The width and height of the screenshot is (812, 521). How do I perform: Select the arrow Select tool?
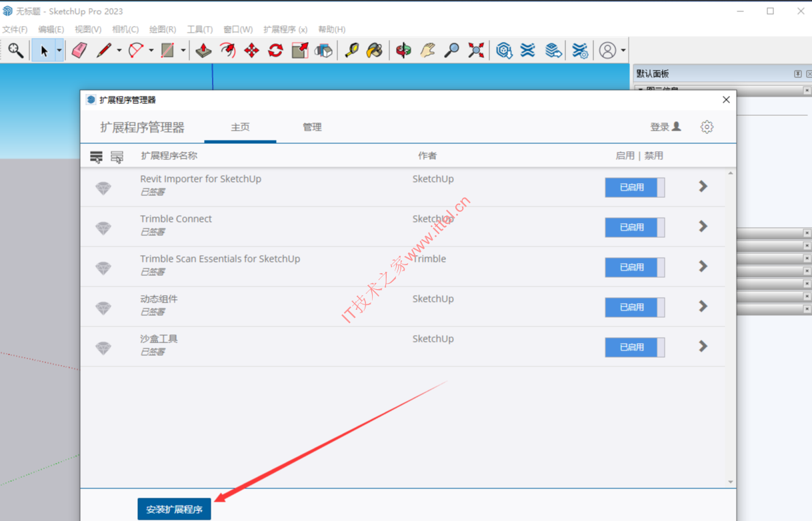tap(44, 51)
